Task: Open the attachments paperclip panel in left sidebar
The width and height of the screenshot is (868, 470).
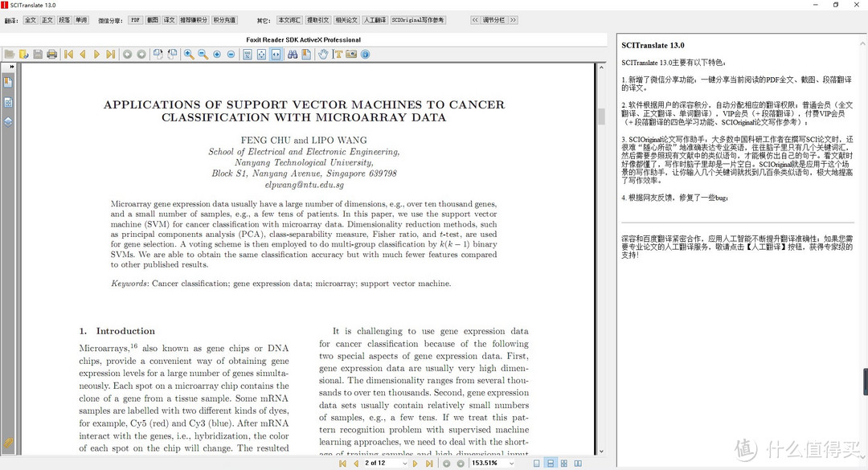Action: coord(8,443)
